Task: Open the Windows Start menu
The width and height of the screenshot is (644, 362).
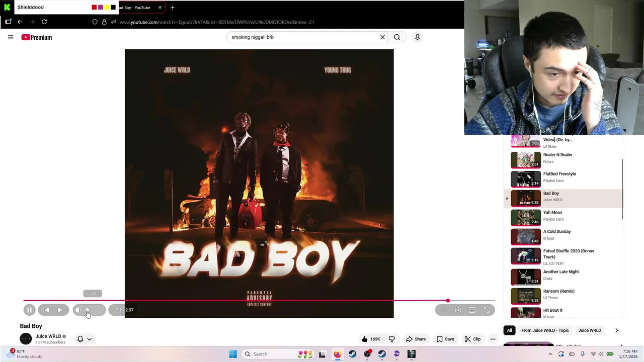Action: (x=233, y=354)
